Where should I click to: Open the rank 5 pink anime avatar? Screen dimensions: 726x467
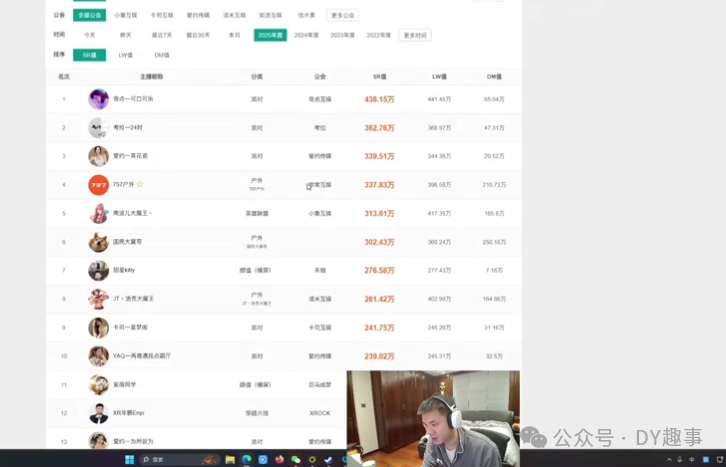(x=99, y=213)
